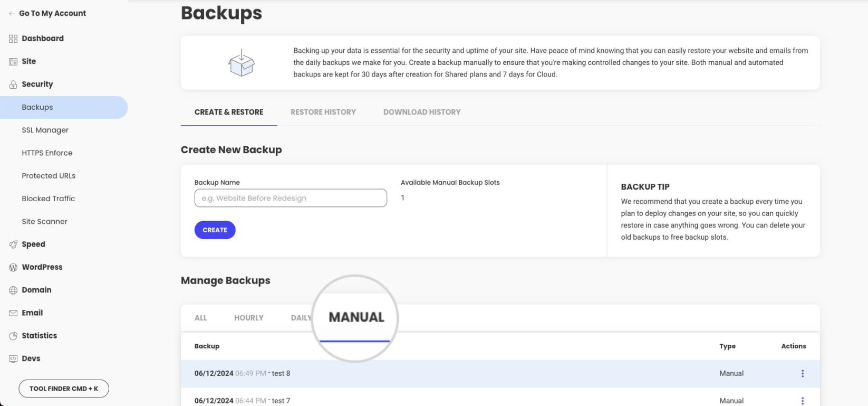Switch to Create & Restore tab

point(229,112)
